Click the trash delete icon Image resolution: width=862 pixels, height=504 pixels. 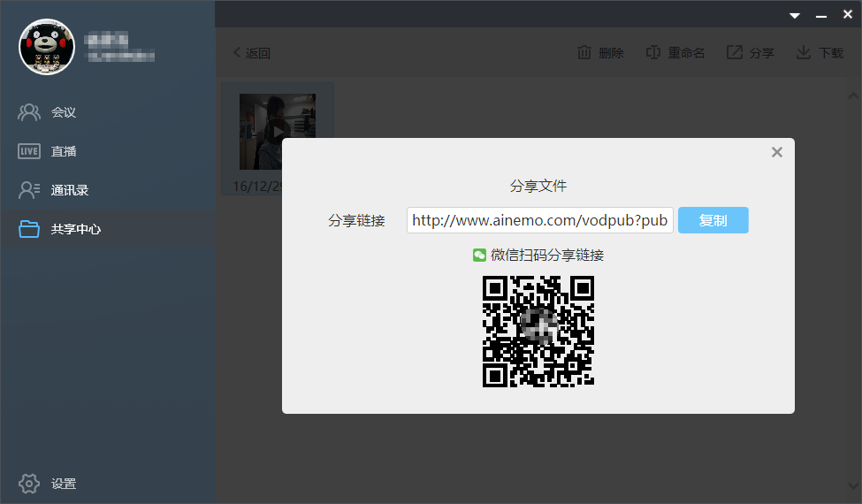click(584, 52)
